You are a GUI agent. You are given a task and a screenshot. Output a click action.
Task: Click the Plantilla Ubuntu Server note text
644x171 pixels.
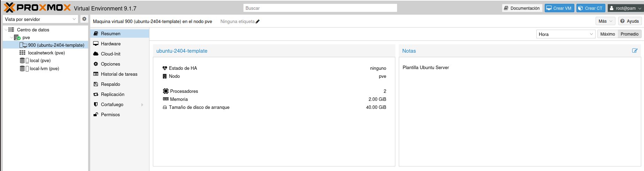[426, 68]
